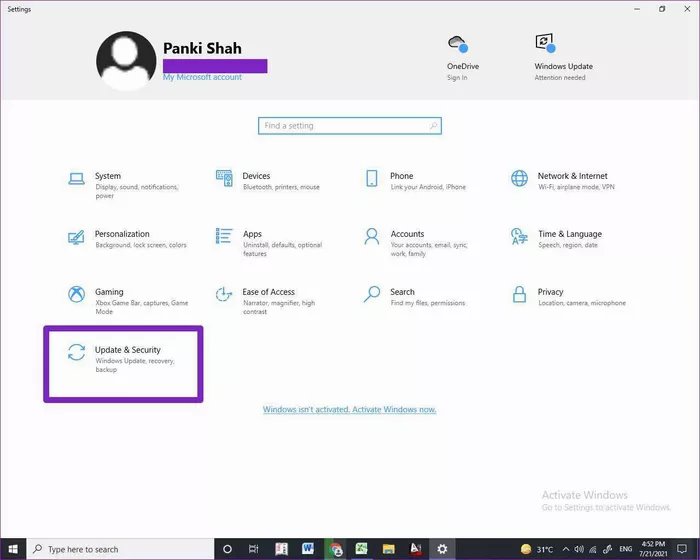The width and height of the screenshot is (700, 560).
Task: Click the 31°C weather widget on the taskbar
Action: (537, 549)
